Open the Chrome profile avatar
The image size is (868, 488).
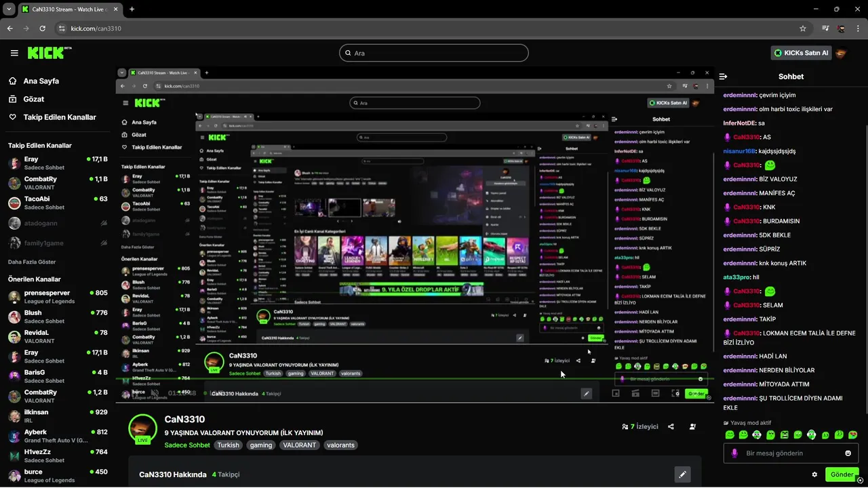pyautogui.click(x=842, y=28)
